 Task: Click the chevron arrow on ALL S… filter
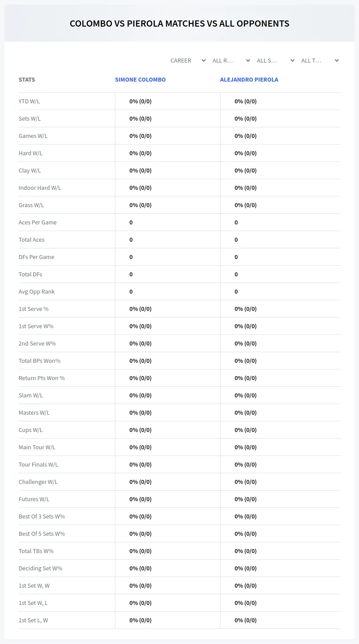[x=292, y=60]
